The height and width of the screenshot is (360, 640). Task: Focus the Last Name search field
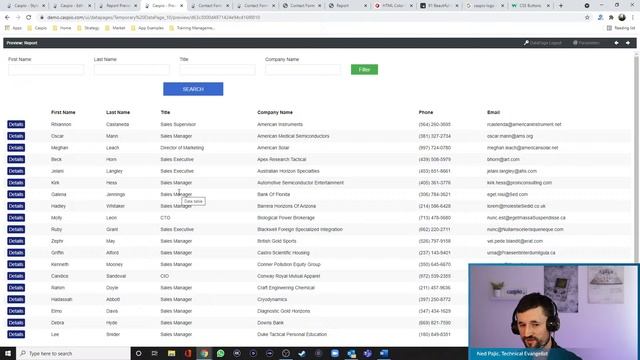pyautogui.click(x=132, y=70)
